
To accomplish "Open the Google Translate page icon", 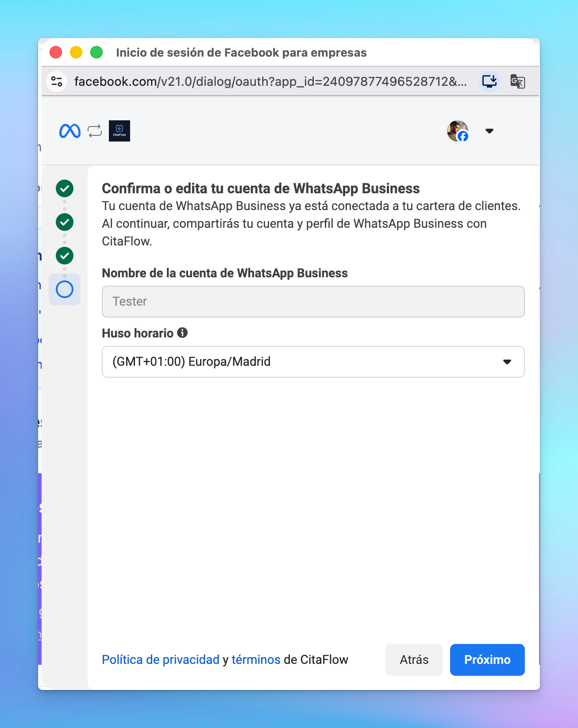I will coord(517,81).
